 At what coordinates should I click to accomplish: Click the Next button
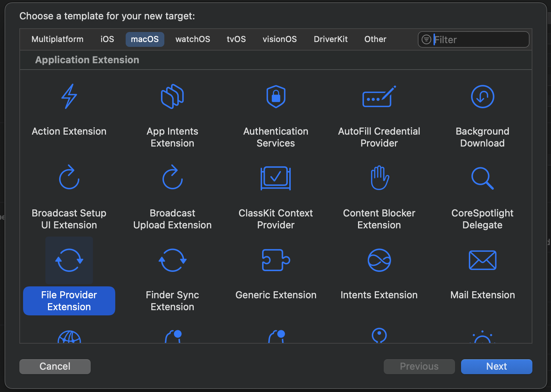497,366
